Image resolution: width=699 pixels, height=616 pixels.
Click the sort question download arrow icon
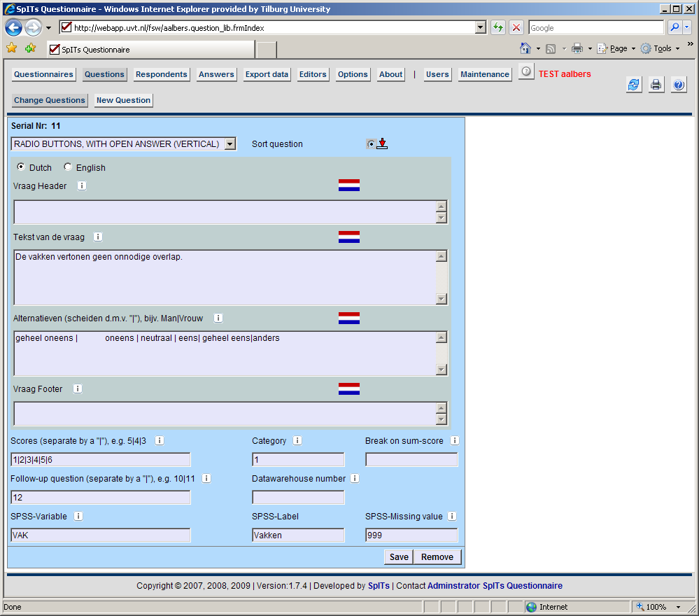[382, 144]
